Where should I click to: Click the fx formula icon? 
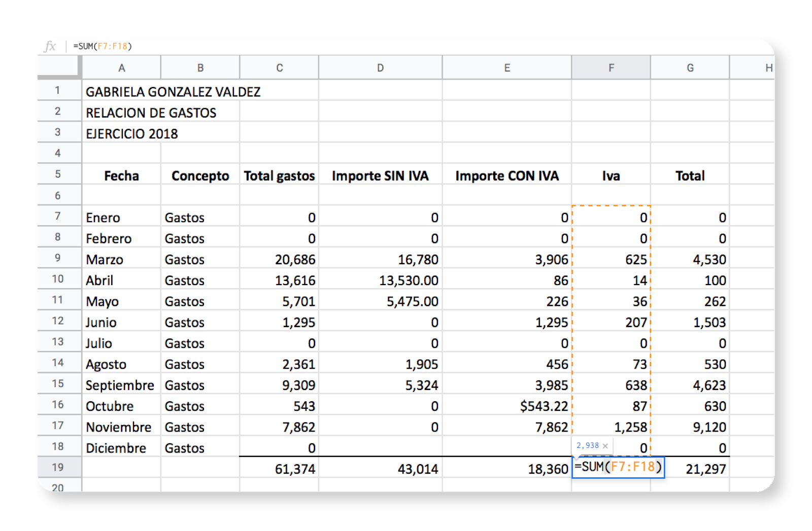pos(50,46)
